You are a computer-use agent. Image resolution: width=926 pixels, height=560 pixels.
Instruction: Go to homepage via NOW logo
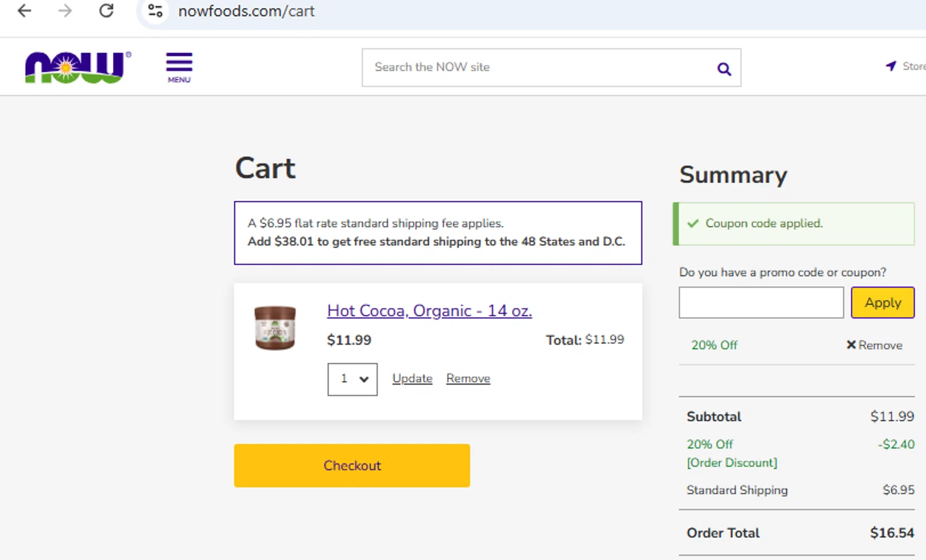tap(77, 67)
